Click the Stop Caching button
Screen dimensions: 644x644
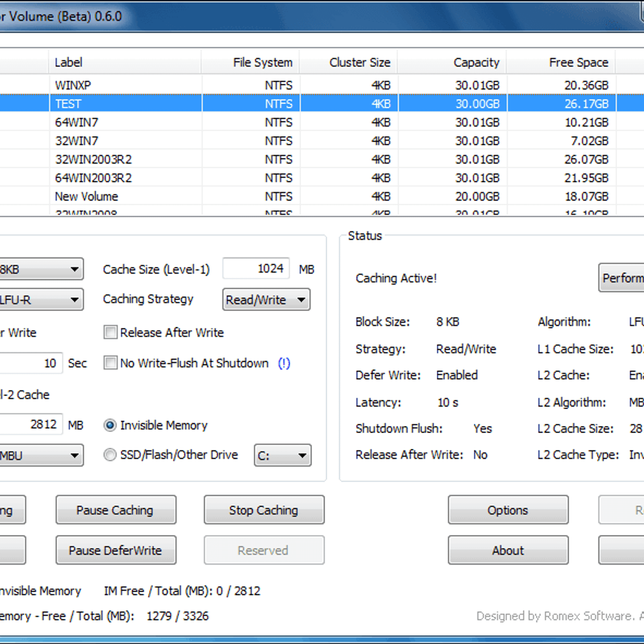[264, 510]
